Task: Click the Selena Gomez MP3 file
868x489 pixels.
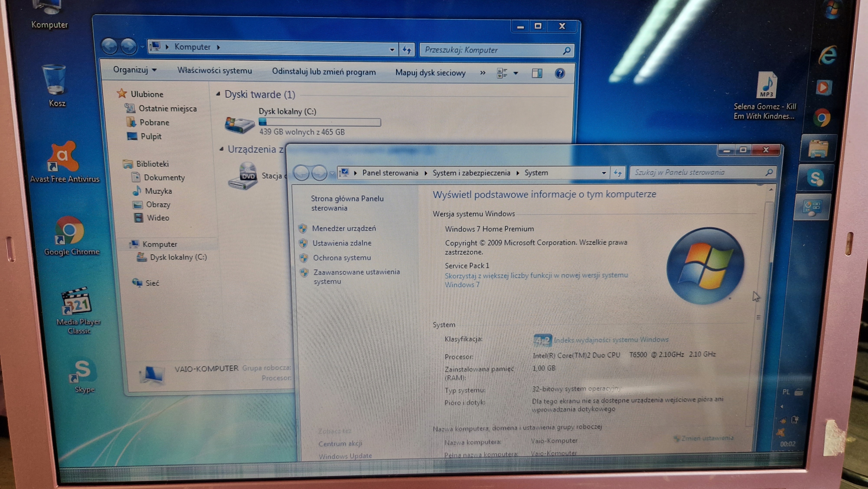Action: pos(766,86)
